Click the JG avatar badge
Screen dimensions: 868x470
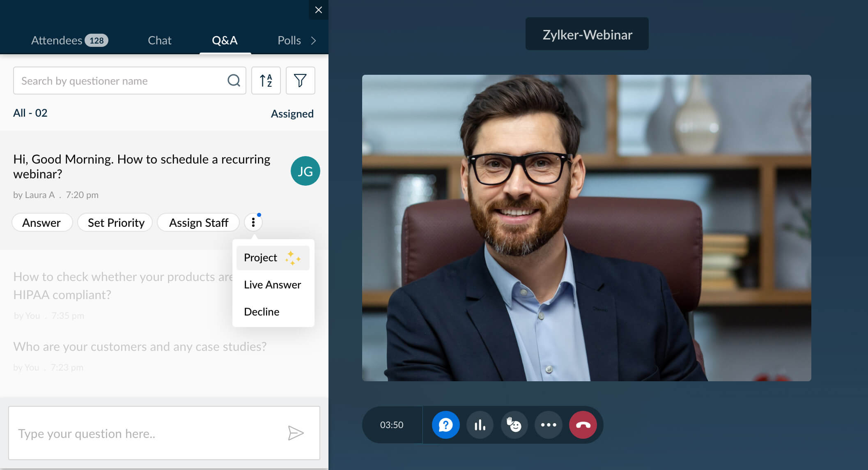coord(305,171)
